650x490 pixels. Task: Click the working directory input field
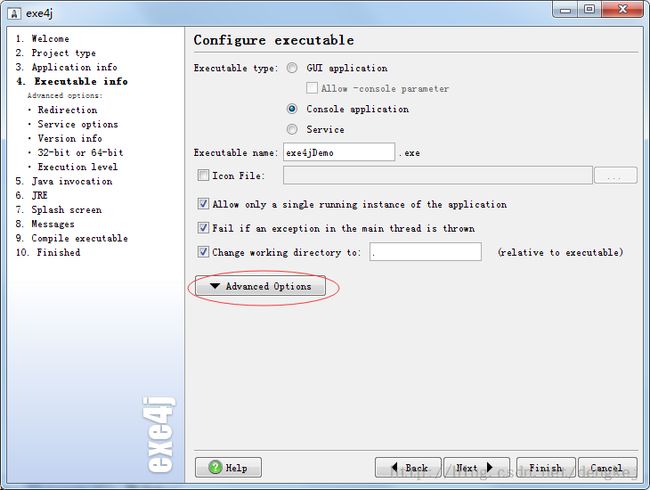[426, 252]
